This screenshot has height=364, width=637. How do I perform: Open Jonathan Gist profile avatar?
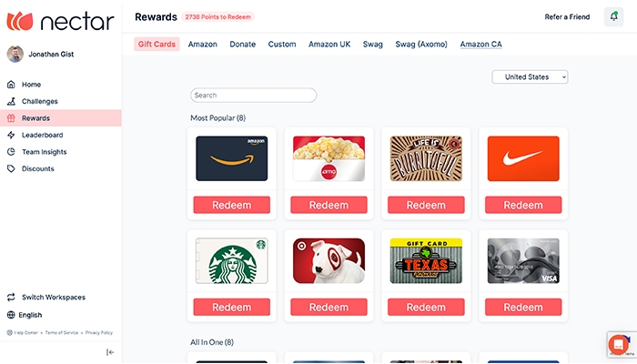(15, 54)
